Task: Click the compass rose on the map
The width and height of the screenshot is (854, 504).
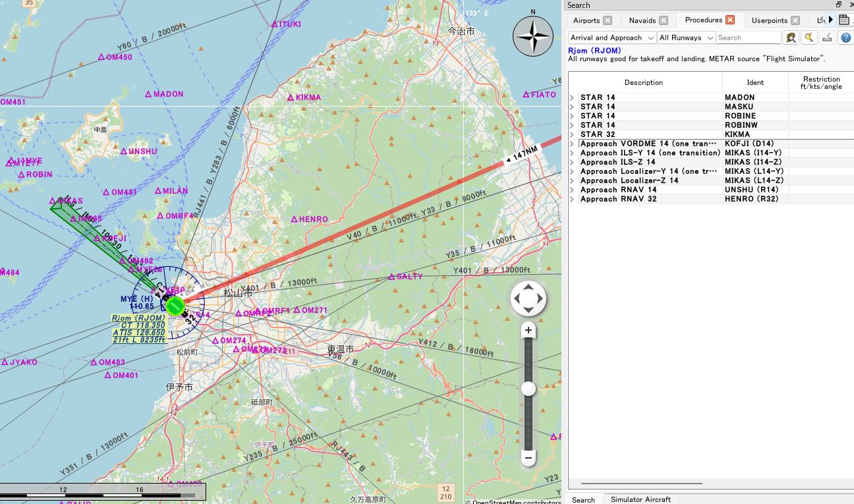Action: [532, 35]
